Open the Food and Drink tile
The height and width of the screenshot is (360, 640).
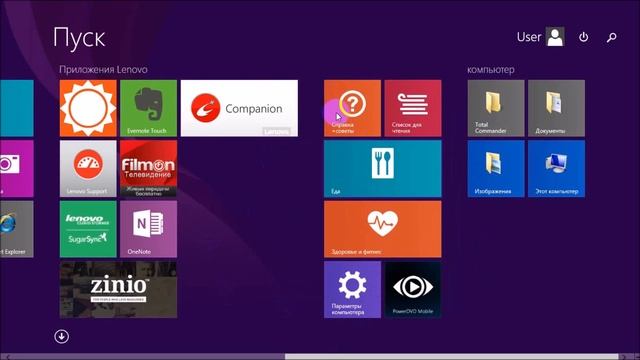pyautogui.click(x=382, y=169)
